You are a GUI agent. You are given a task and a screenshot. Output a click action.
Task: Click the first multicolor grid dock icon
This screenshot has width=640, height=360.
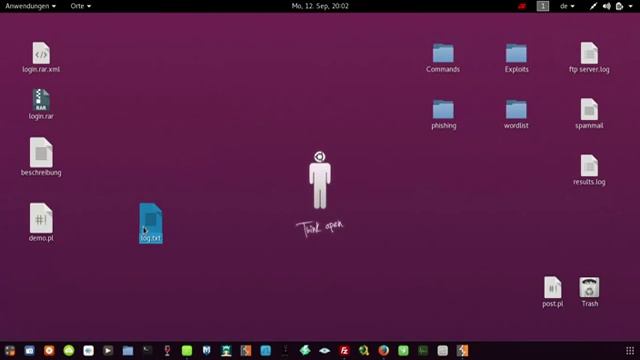click(x=10, y=351)
